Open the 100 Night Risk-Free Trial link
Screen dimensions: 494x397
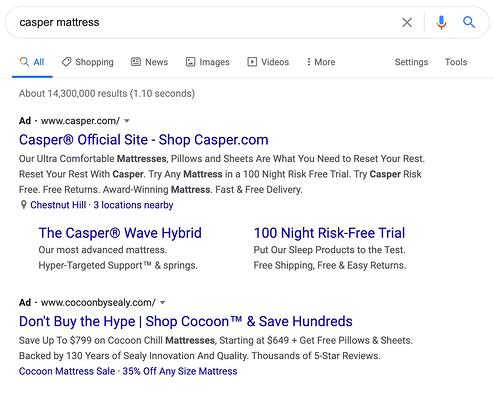[329, 233]
